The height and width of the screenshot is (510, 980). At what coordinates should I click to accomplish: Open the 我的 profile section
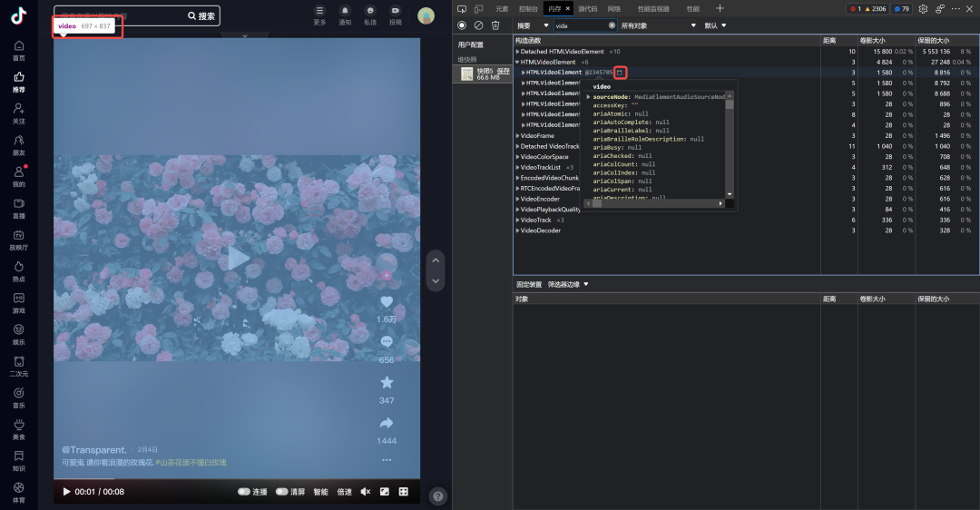(x=19, y=177)
